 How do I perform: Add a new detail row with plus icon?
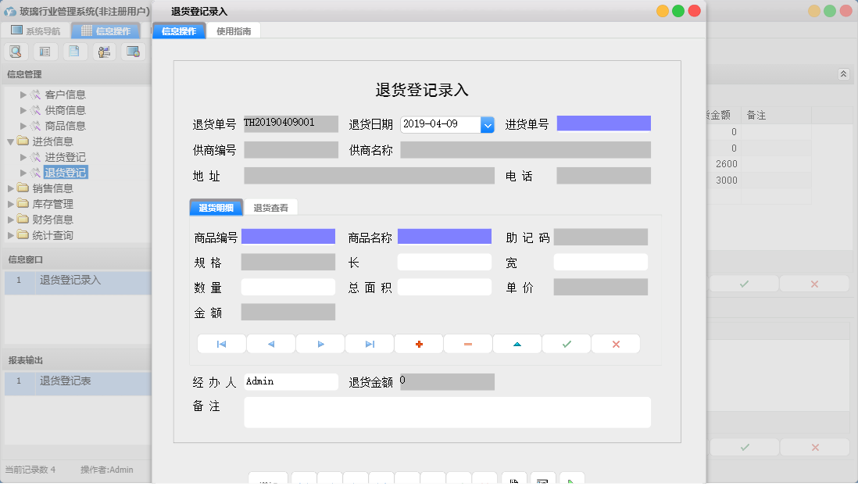pyautogui.click(x=419, y=343)
